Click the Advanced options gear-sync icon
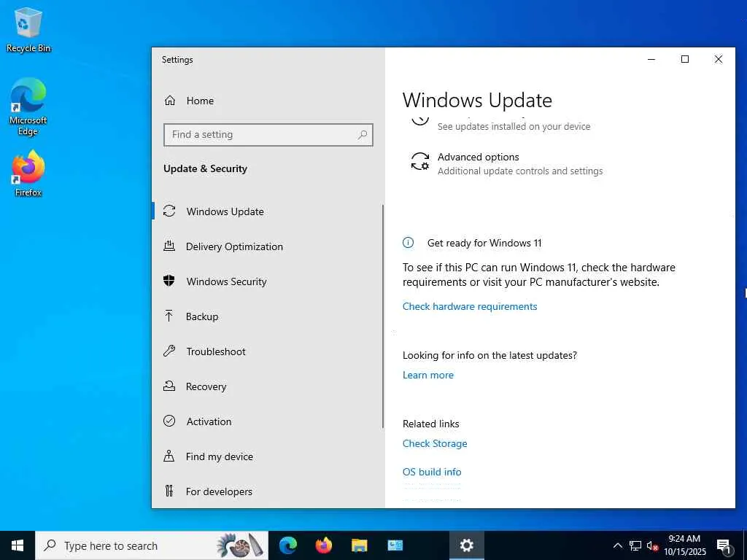The height and width of the screenshot is (560, 747). (x=419, y=162)
